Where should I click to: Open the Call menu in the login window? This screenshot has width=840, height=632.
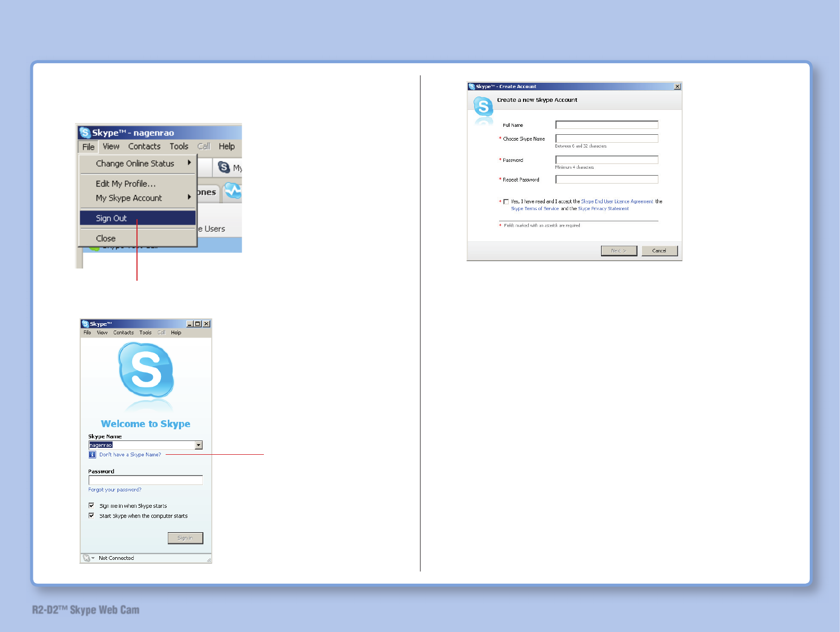point(161,333)
